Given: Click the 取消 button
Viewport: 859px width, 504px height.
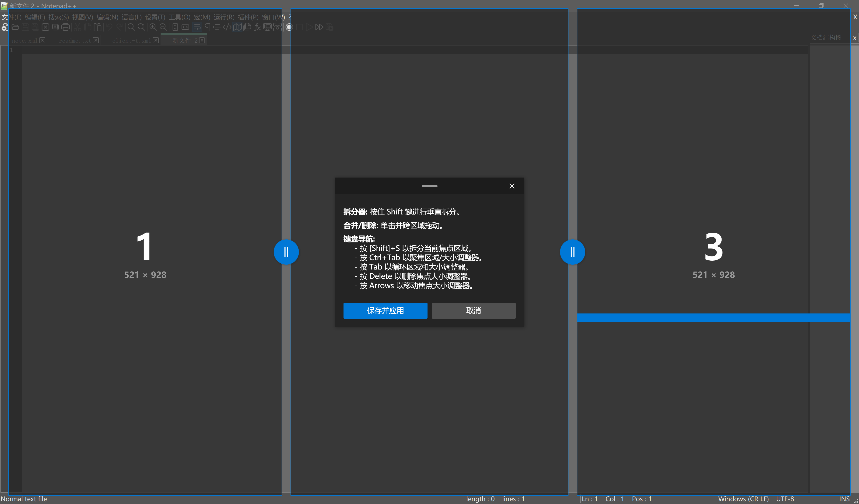Looking at the screenshot, I should click(473, 310).
